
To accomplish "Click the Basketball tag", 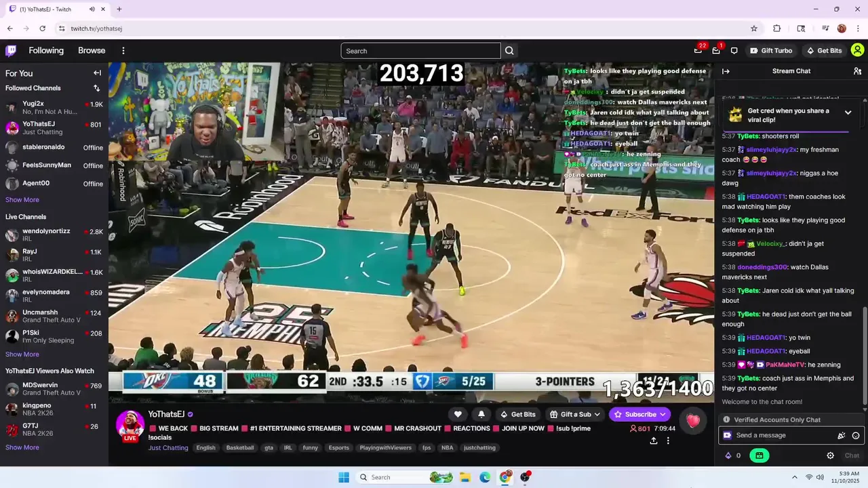I will [x=240, y=448].
